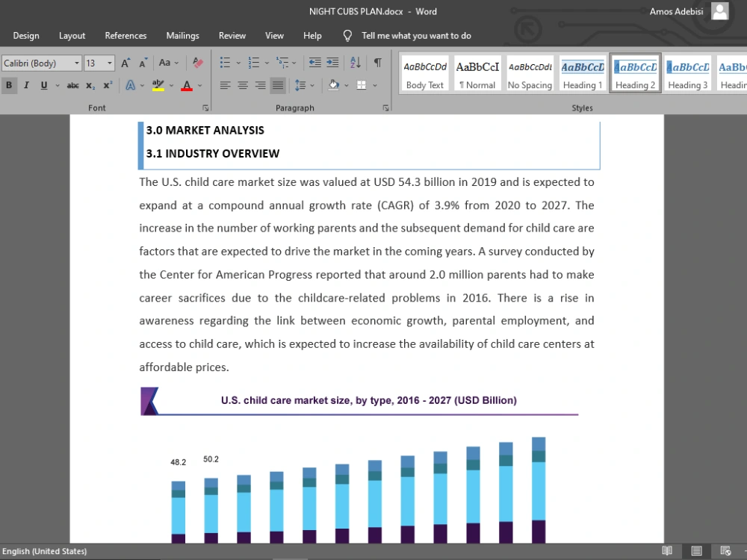Open the References tab
The width and height of the screenshot is (747, 560).
point(125,36)
